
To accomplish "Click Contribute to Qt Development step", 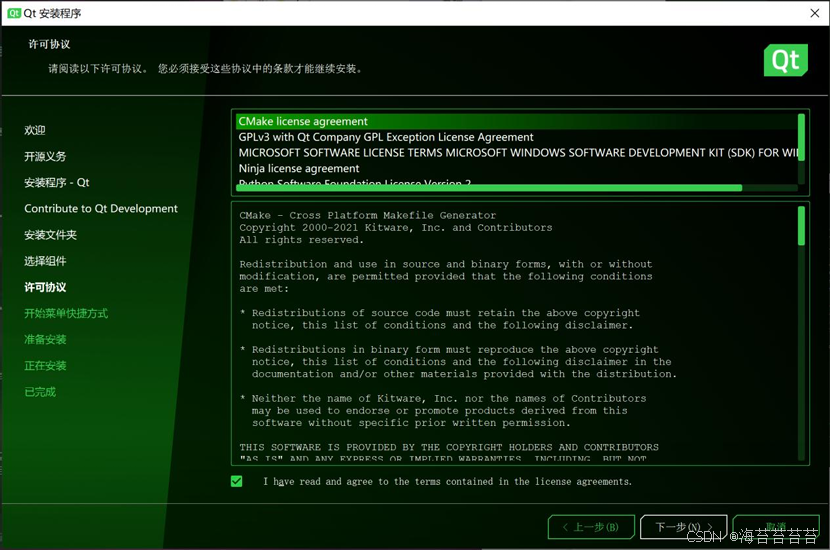I will point(101,208).
